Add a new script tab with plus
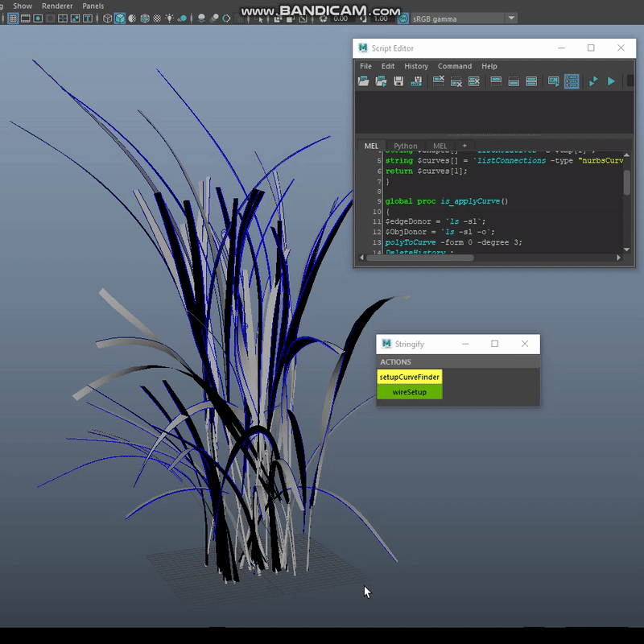 tap(464, 146)
